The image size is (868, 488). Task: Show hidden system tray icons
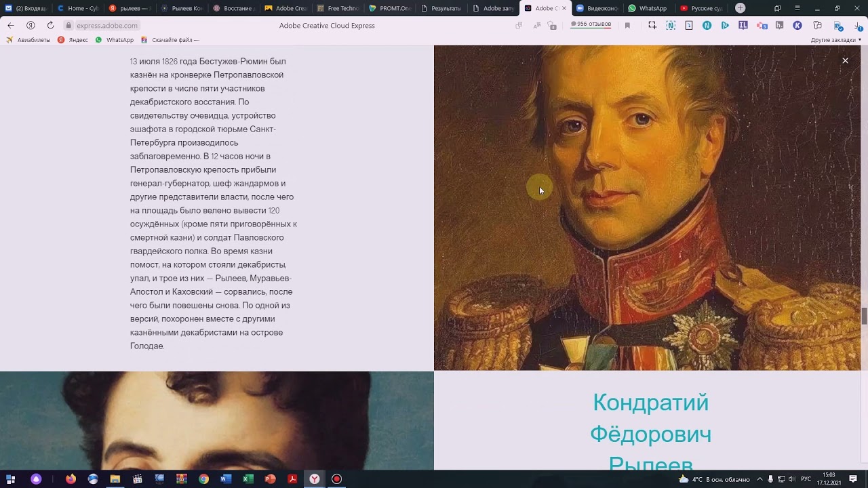(x=759, y=479)
